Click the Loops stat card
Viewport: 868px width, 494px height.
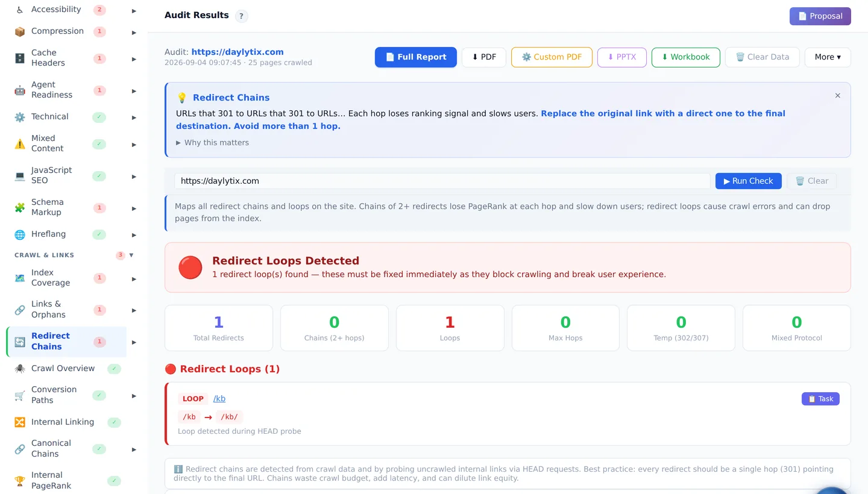click(x=450, y=328)
